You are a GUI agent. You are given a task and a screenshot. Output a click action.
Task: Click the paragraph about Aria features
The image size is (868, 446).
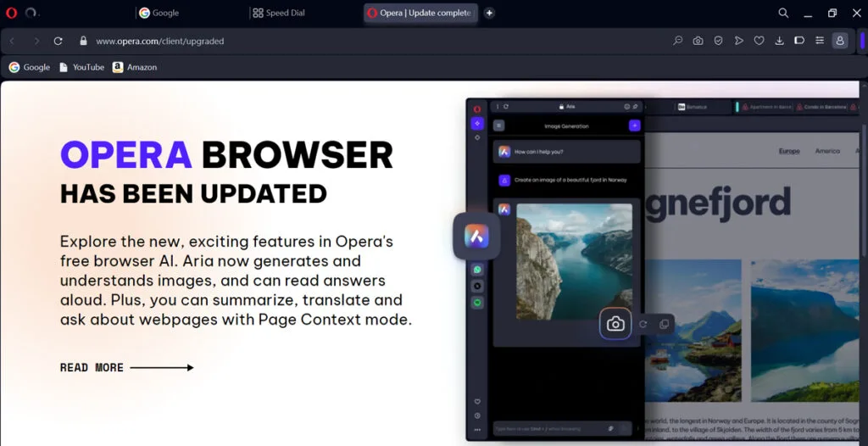pos(236,281)
